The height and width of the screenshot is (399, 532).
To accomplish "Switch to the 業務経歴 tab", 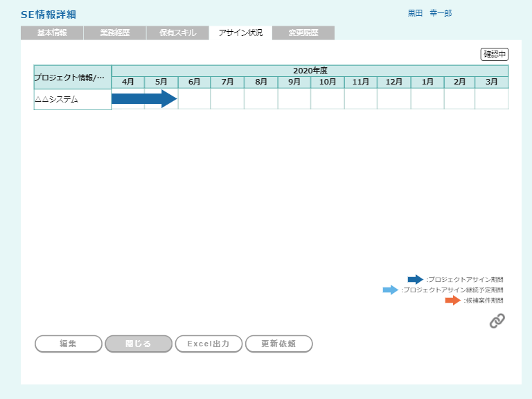I will [x=115, y=33].
